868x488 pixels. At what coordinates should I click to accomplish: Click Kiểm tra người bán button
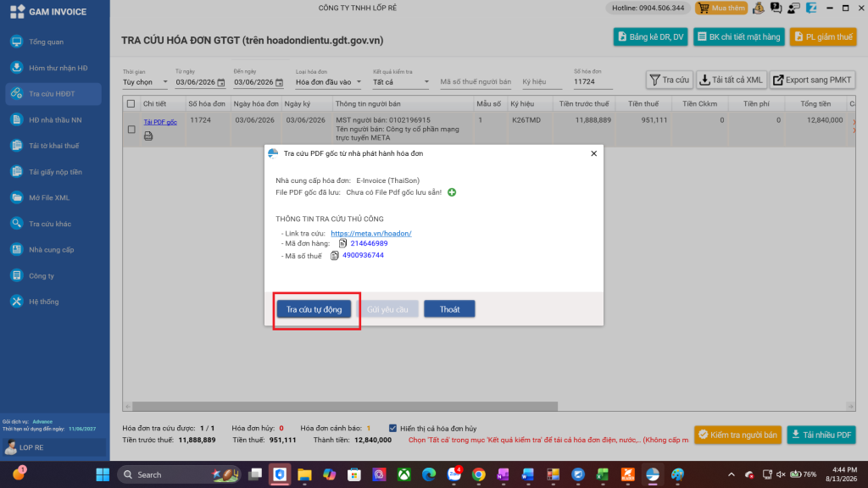pyautogui.click(x=737, y=435)
